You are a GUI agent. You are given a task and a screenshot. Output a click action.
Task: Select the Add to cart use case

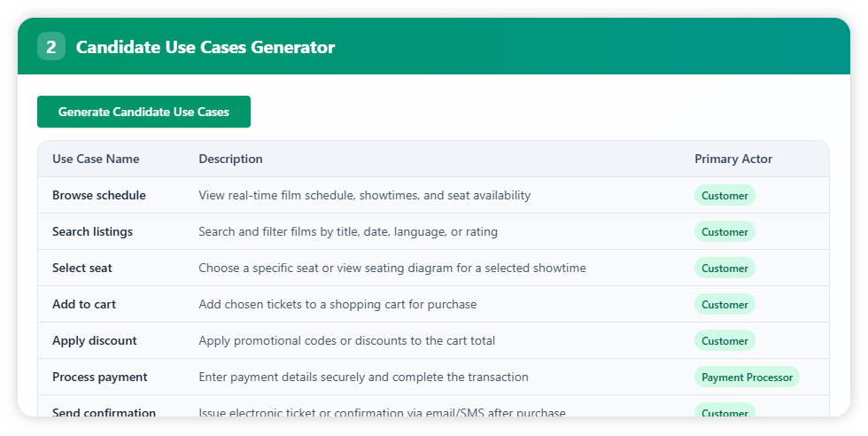[84, 305]
